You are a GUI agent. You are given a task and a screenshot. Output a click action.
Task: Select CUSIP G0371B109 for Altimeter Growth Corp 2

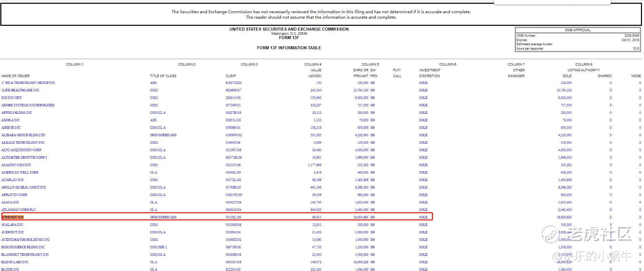[233, 158]
